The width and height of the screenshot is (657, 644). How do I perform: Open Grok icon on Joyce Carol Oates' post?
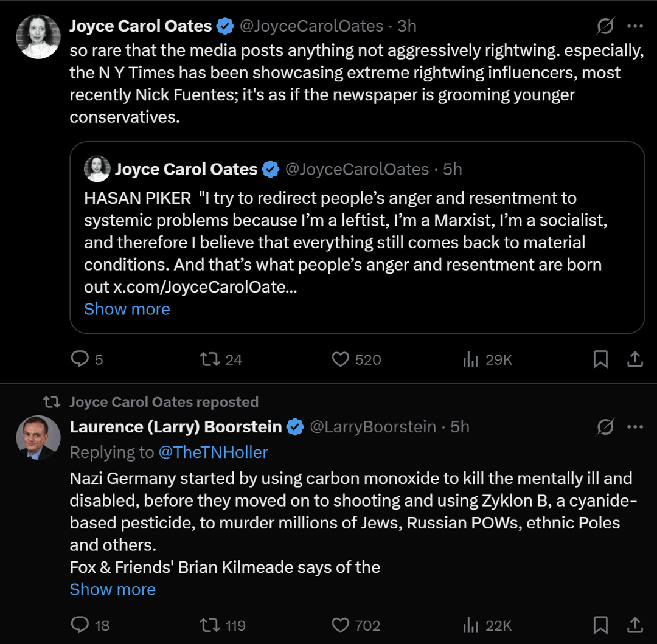[605, 26]
